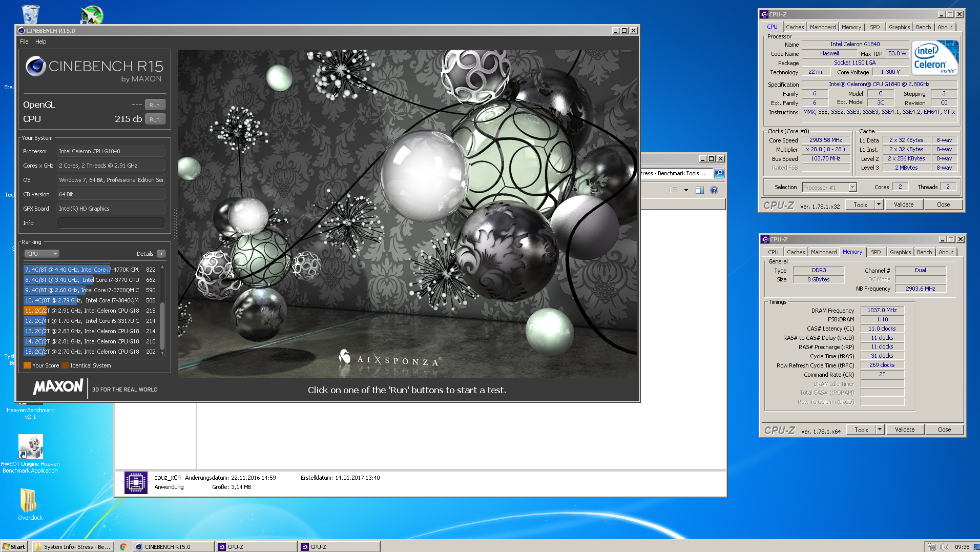Viewport: 980px width, 552px height.
Task: Click the Cinebench logo in title bar
Action: click(22, 31)
